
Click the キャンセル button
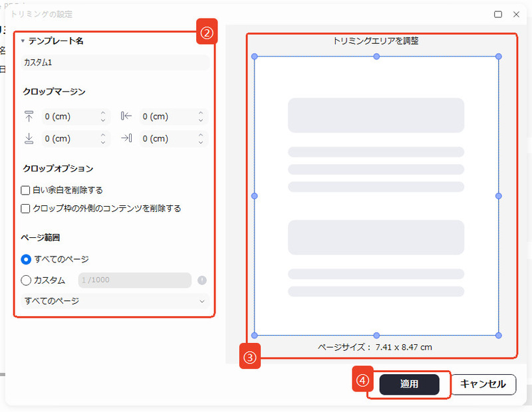pyautogui.click(x=485, y=384)
